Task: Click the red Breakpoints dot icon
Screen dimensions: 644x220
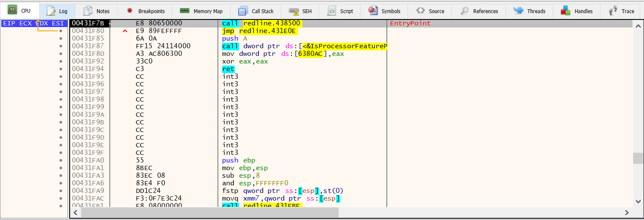Action: pos(130,10)
